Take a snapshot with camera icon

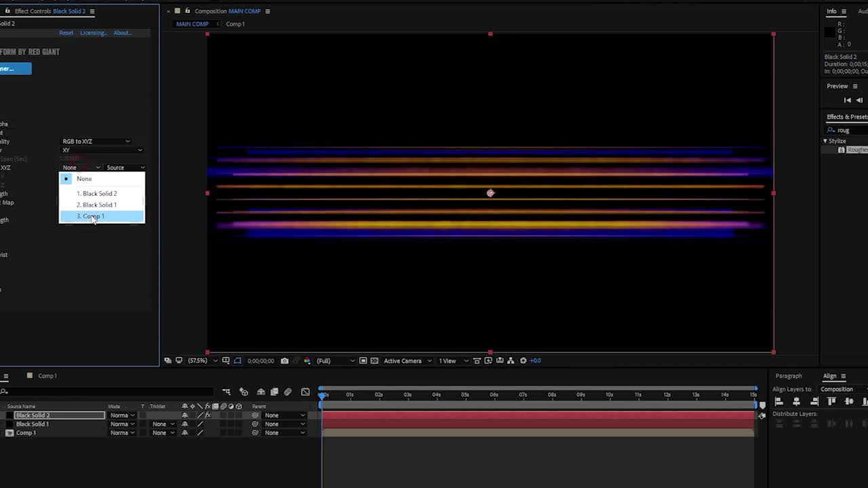coord(284,361)
